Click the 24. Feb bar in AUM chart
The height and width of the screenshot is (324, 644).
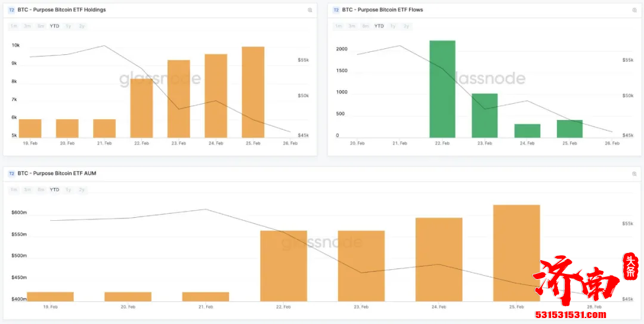pos(439,260)
